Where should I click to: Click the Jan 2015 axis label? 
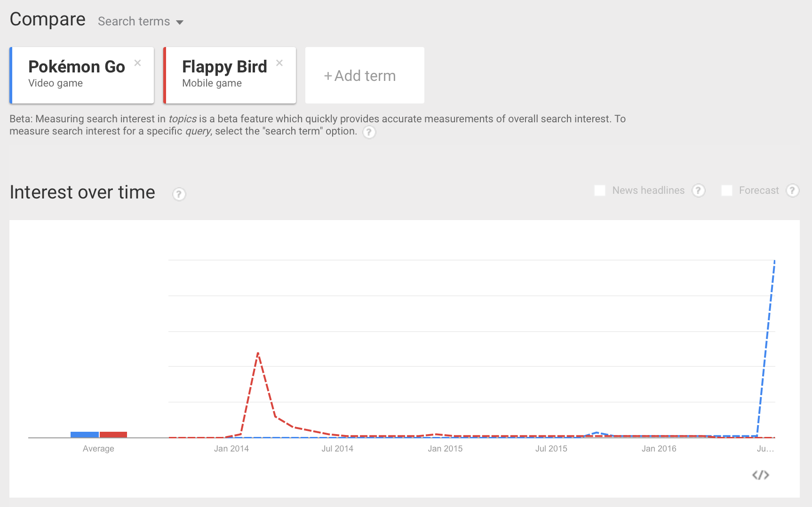pos(445,449)
